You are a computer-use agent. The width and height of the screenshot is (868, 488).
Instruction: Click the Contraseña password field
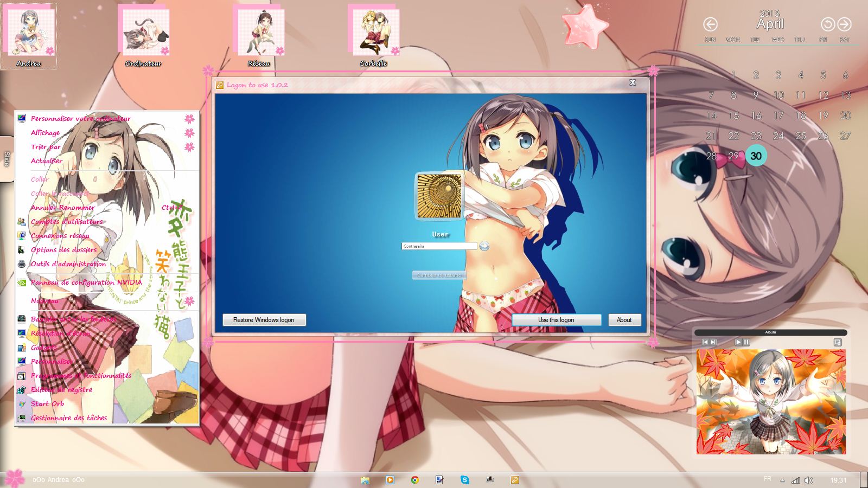[x=439, y=246]
